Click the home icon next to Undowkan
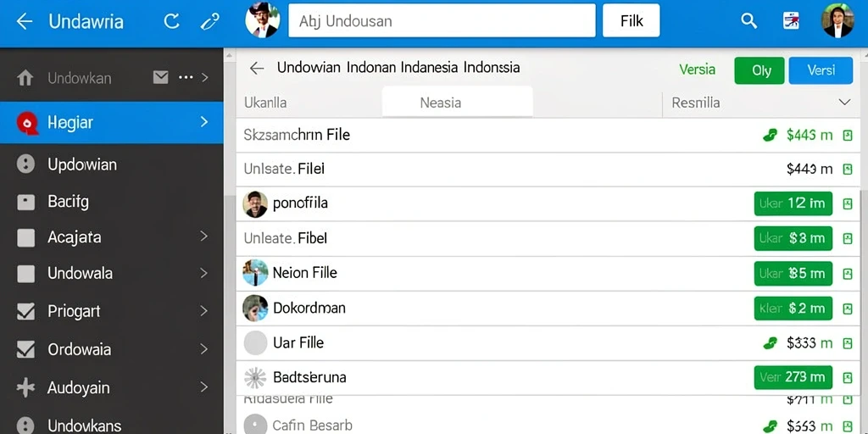Image resolution: width=868 pixels, height=434 pixels. click(x=25, y=77)
